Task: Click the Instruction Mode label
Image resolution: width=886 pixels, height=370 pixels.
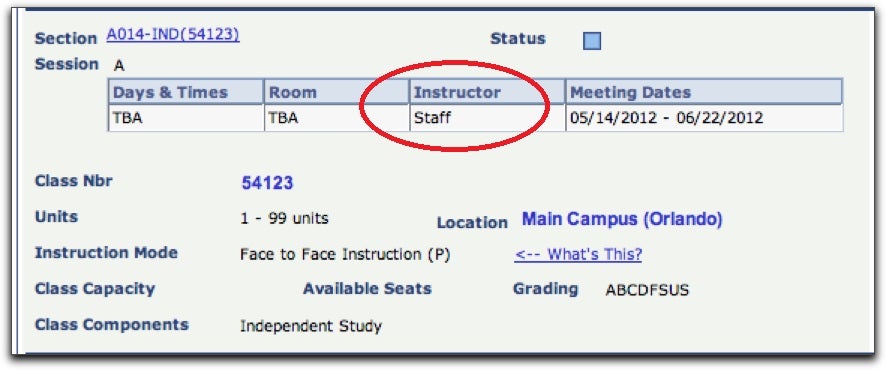Action: coord(106,253)
